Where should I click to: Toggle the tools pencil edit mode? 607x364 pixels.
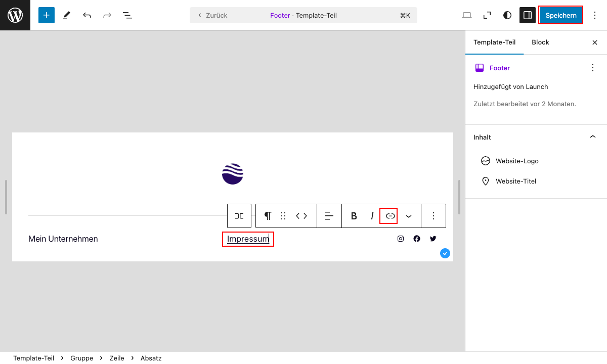(x=67, y=15)
